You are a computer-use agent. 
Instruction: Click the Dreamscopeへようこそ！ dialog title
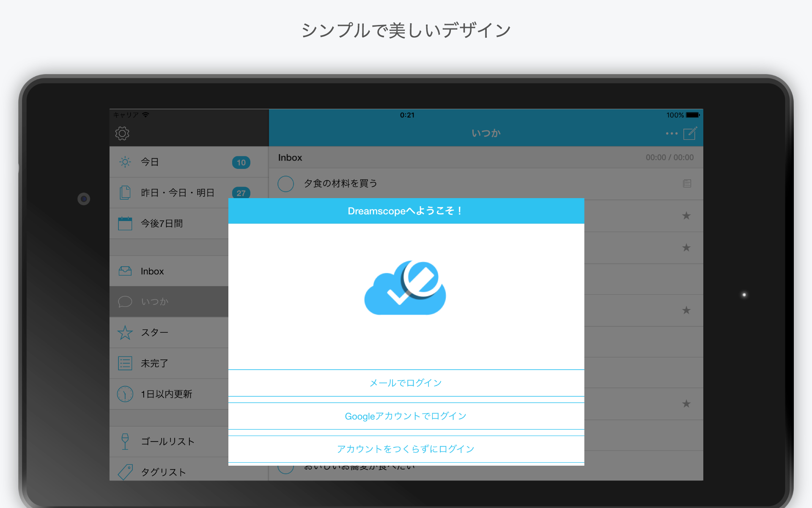[x=405, y=211]
